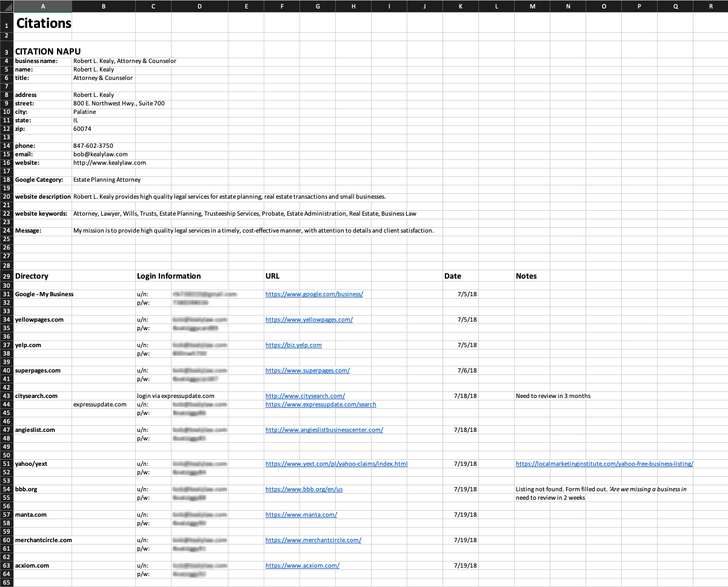Open the localmarketinginstitute.com Yahoo listing link
Viewport: 728px width, 587px height.
click(x=604, y=463)
